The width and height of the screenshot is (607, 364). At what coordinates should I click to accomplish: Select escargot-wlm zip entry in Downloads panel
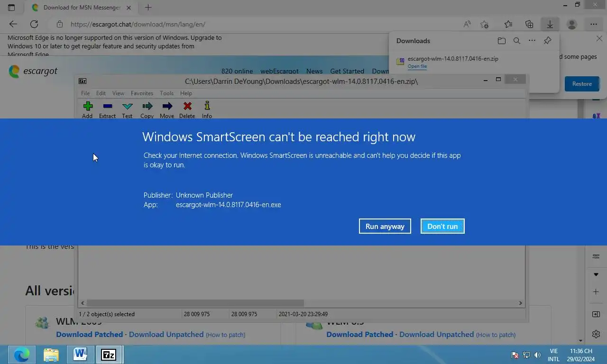(x=453, y=59)
